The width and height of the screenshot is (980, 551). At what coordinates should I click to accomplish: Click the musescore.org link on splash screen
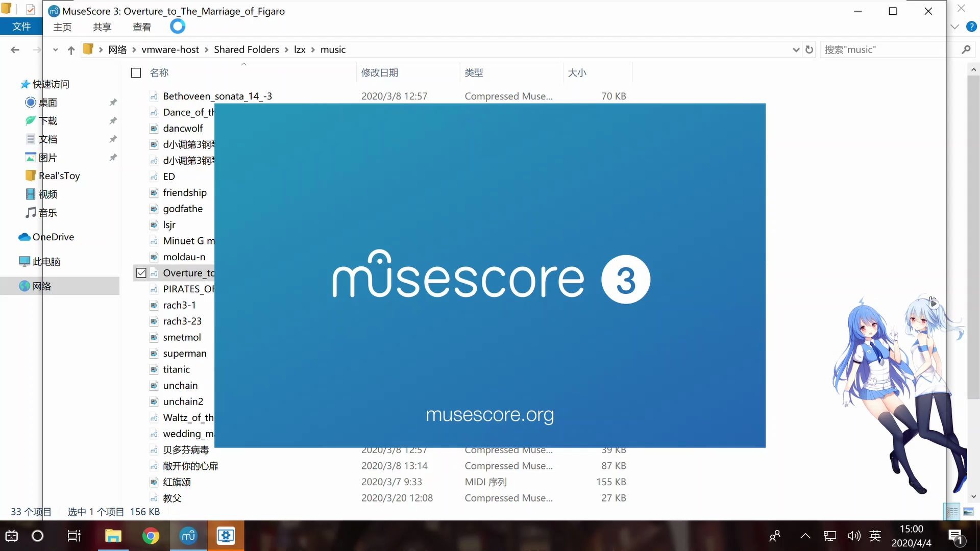point(489,414)
